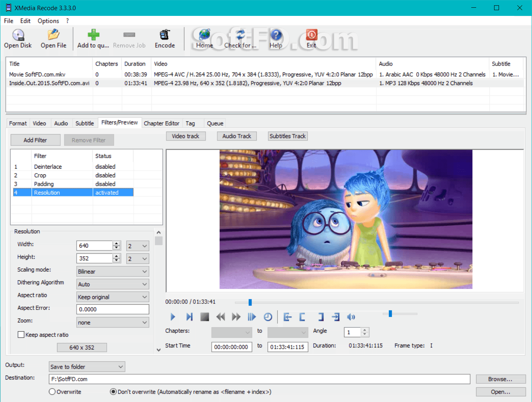
Task: Click the Destination path field
Action: pos(260,379)
